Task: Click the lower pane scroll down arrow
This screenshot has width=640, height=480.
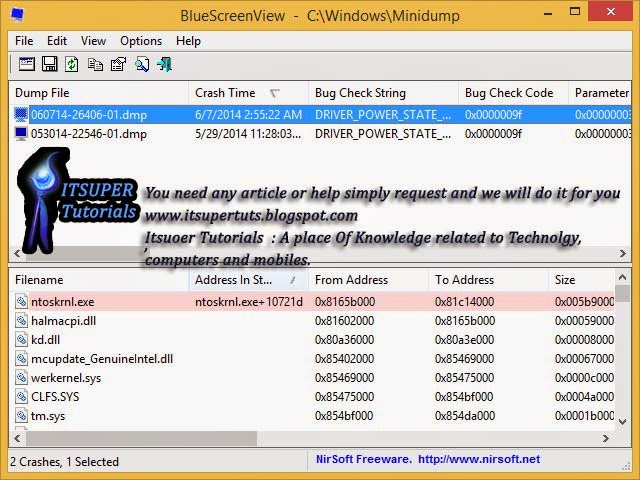Action: [x=622, y=422]
